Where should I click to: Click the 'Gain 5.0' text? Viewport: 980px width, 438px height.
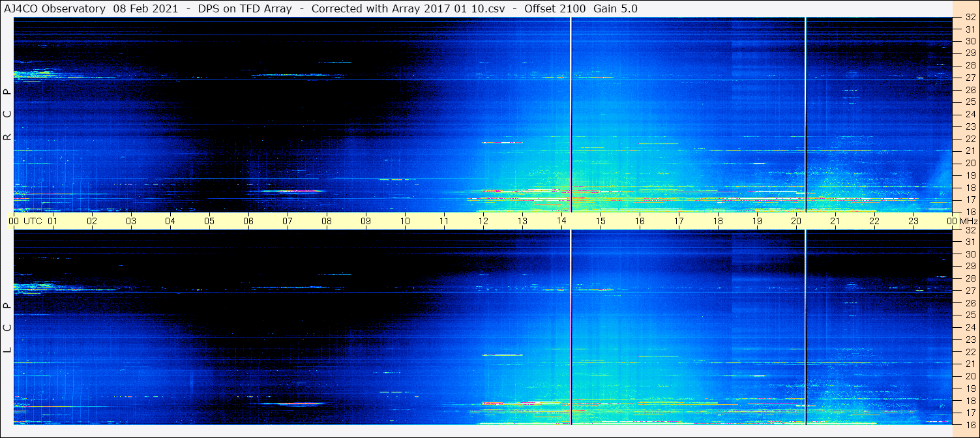[616, 8]
